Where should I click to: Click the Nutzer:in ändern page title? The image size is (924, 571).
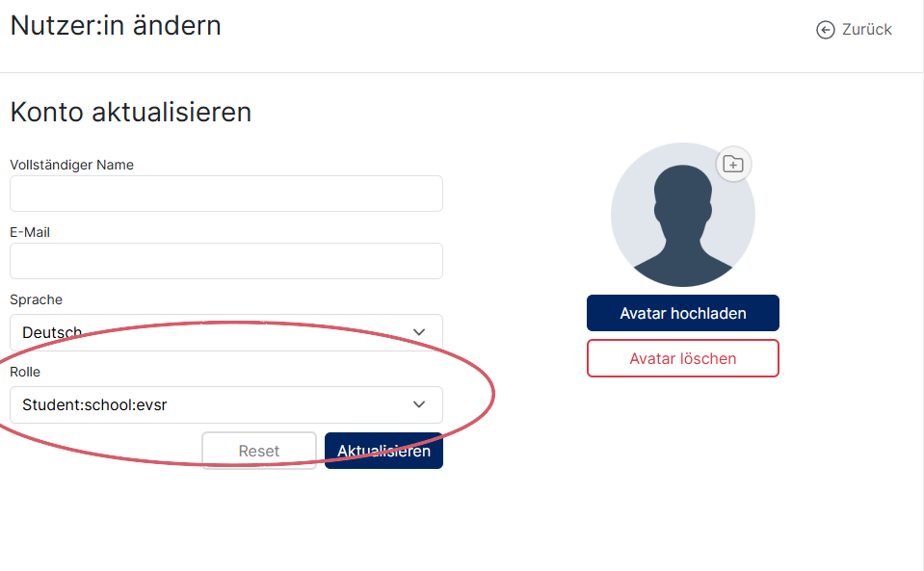click(x=116, y=25)
